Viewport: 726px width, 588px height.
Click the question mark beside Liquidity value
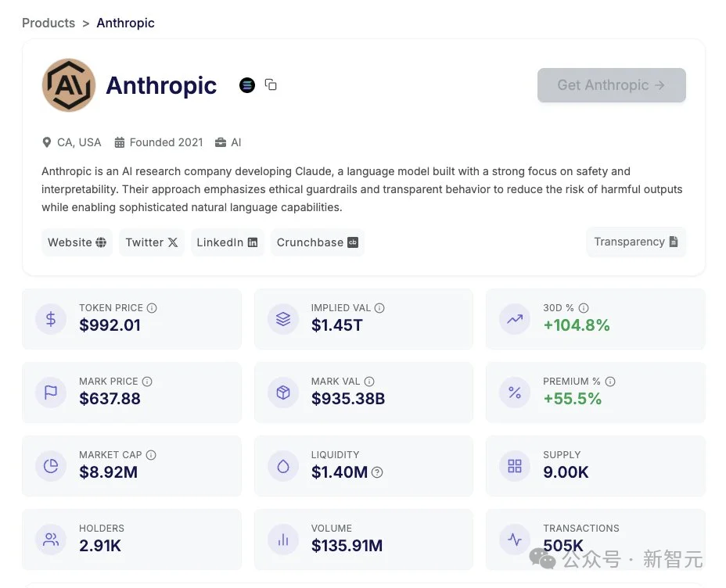[376, 472]
